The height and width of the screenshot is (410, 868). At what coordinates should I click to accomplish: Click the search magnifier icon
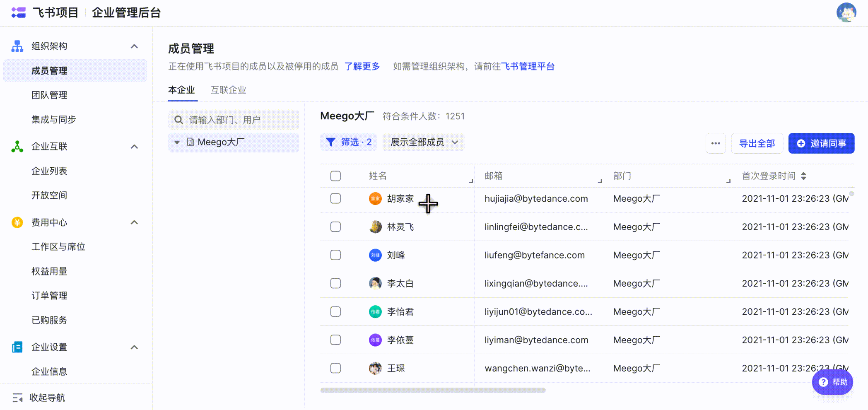click(178, 120)
